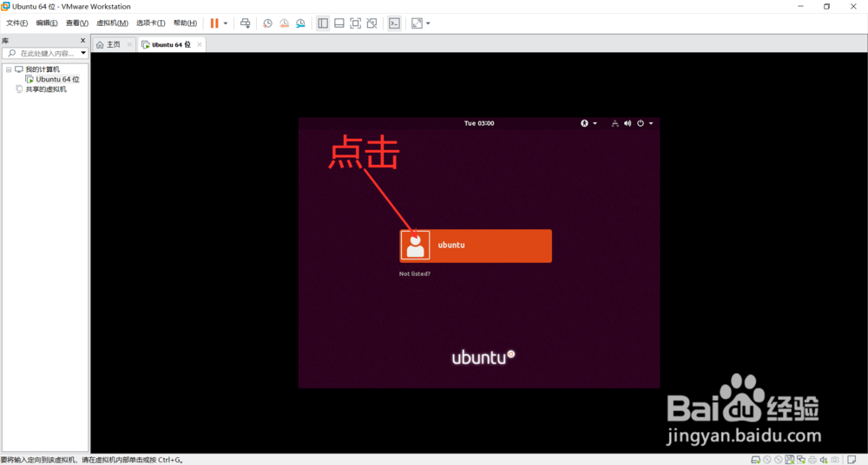Open the 帮助(H) menu
This screenshot has height=465, width=868.
(185, 23)
